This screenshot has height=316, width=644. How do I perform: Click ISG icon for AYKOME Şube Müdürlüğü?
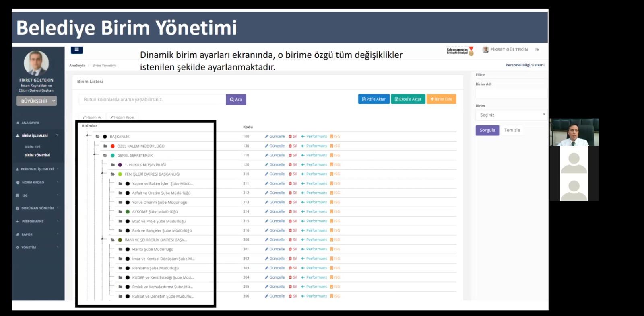(332, 211)
